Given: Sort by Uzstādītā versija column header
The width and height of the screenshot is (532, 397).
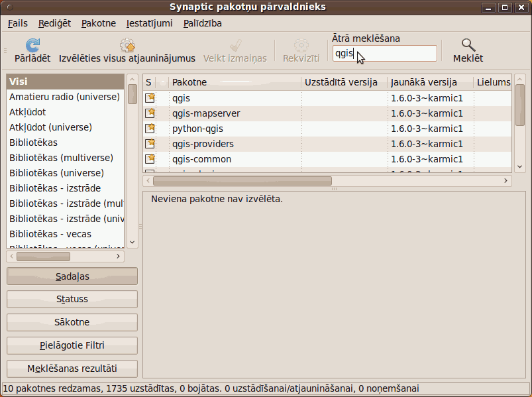Looking at the screenshot, I should 344,82.
